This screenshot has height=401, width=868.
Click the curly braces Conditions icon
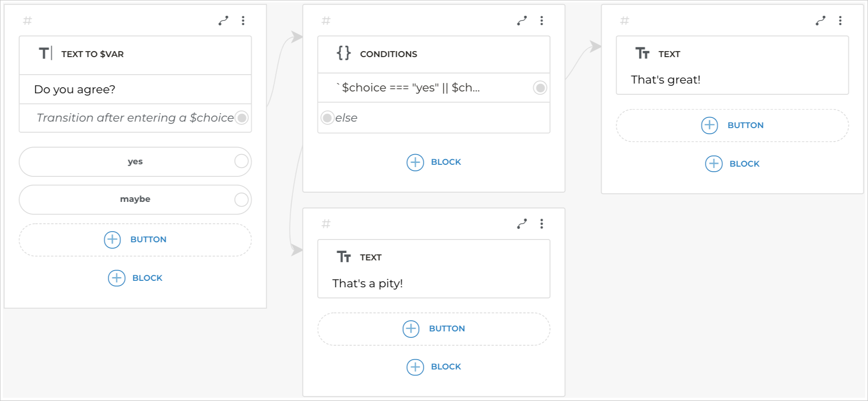(344, 53)
